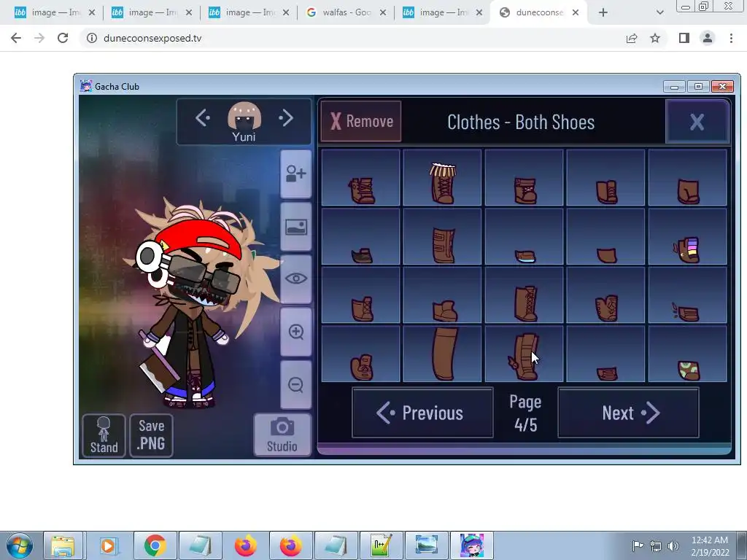Choose the boot with green swirl pattern
This screenshot has width=747, height=560.
pos(687,354)
